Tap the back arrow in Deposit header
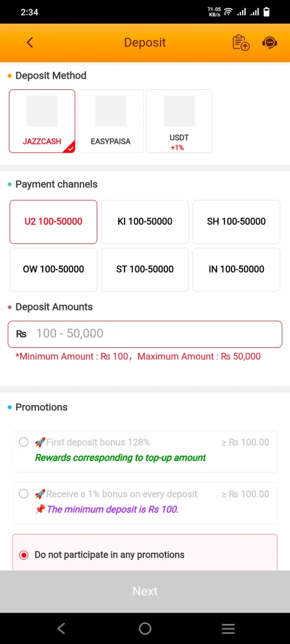The image size is (290, 644). (x=30, y=42)
